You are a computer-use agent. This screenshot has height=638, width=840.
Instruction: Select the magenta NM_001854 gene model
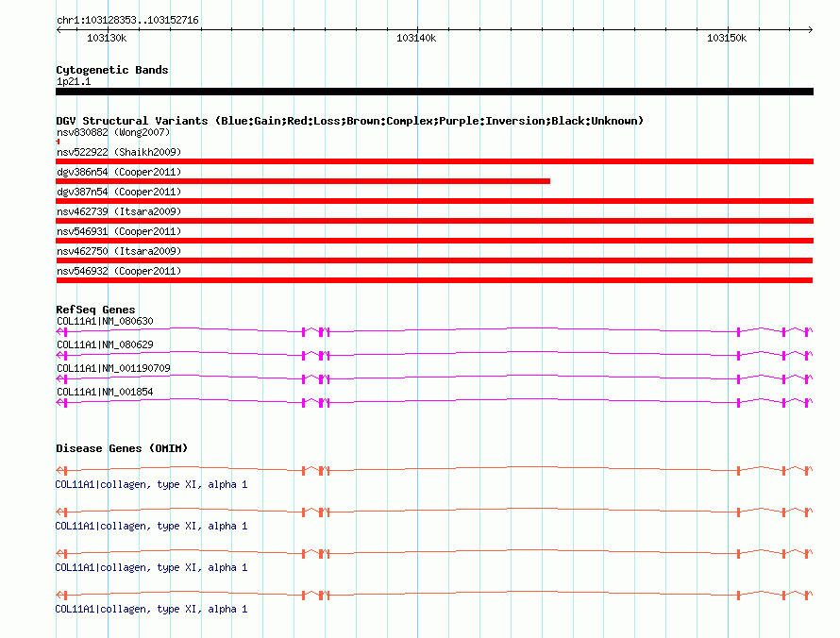pyautogui.click(x=434, y=402)
